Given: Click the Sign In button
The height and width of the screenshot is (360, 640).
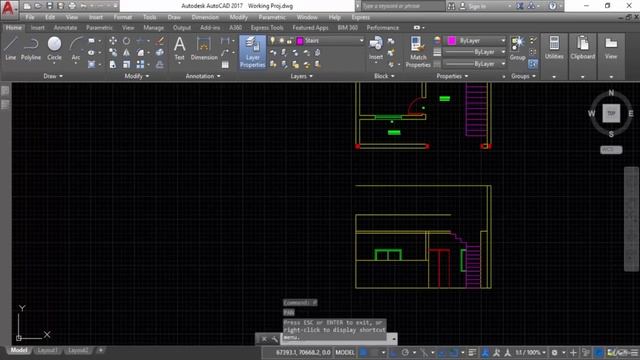Looking at the screenshot, I should tap(473, 6).
